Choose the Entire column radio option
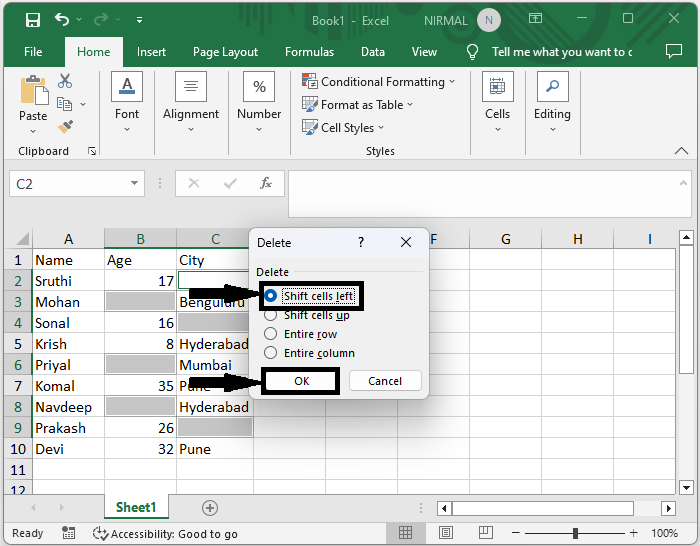This screenshot has width=700, height=546. tap(270, 353)
